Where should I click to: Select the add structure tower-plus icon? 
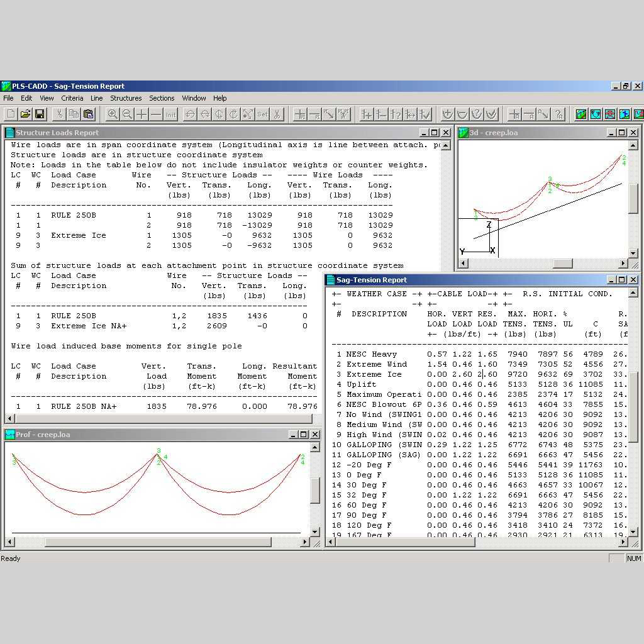point(367,114)
